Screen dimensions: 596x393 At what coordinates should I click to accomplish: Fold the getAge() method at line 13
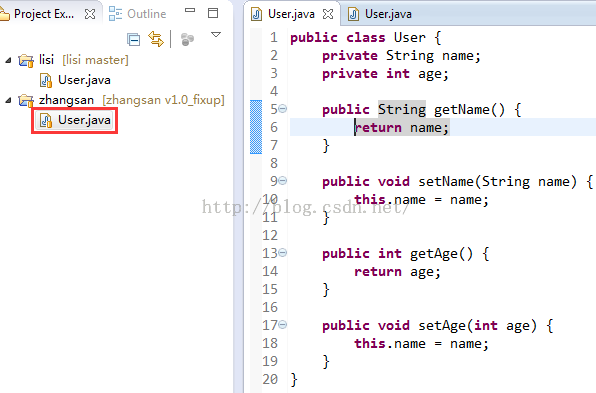pyautogui.click(x=283, y=253)
